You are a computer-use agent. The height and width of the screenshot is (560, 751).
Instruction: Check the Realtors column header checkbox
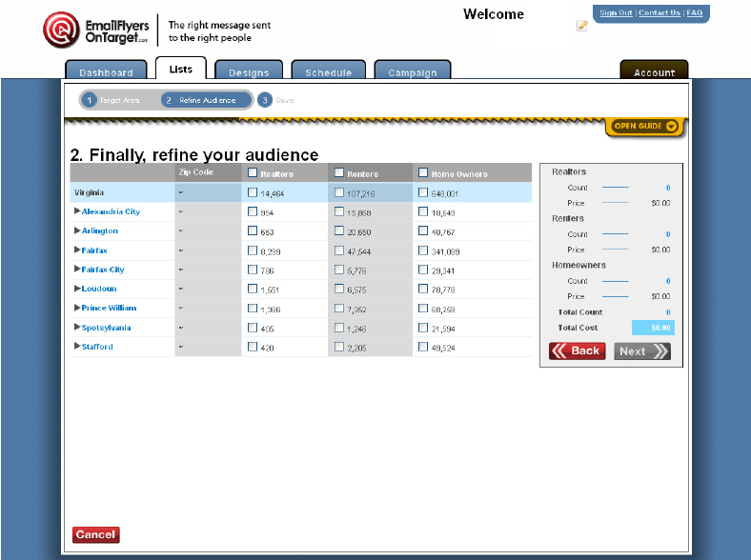(x=253, y=173)
